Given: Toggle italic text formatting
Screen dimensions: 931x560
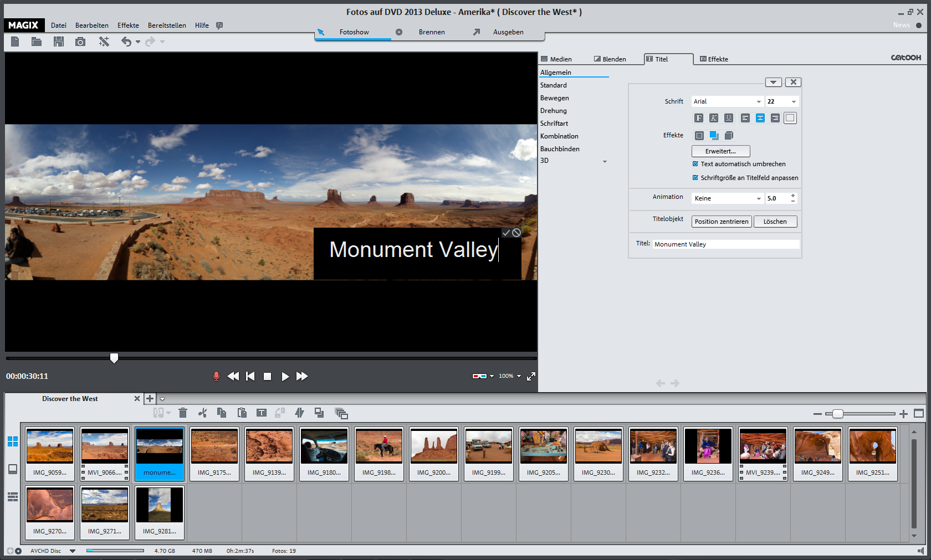Looking at the screenshot, I should tap(714, 118).
